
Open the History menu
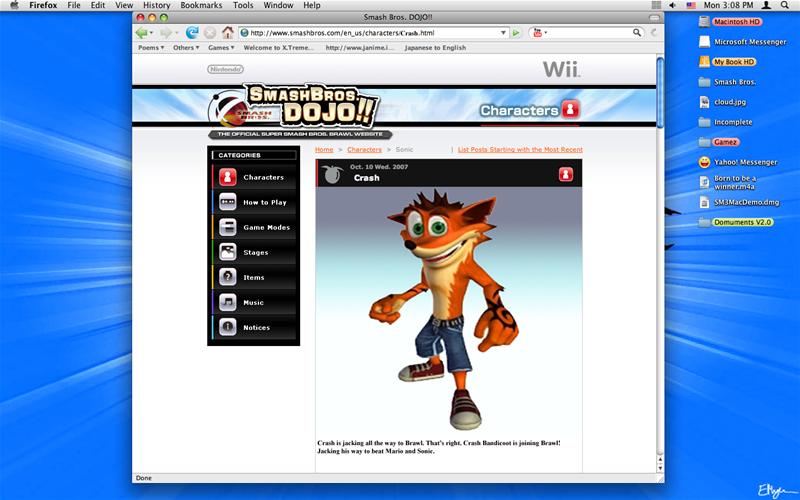(x=156, y=5)
